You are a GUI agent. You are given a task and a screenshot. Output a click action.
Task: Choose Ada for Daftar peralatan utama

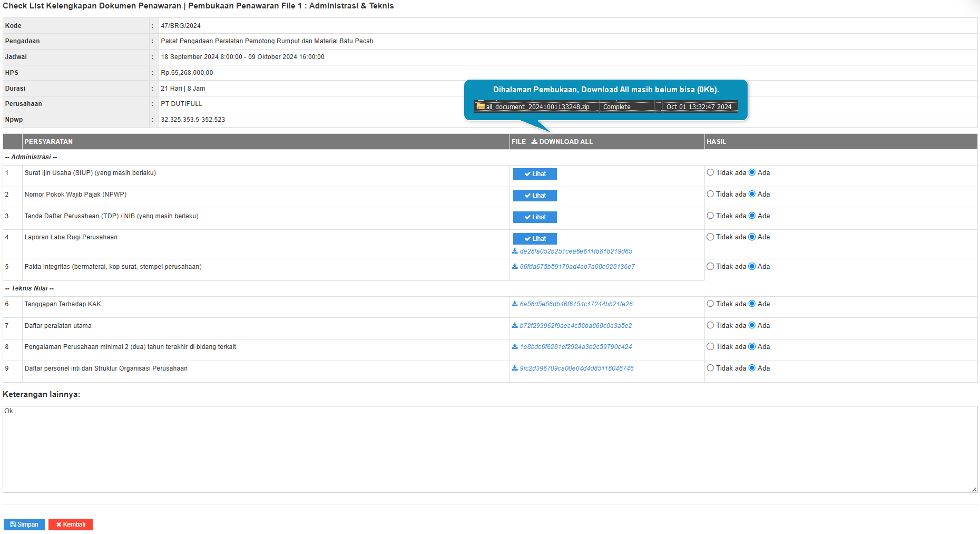752,325
